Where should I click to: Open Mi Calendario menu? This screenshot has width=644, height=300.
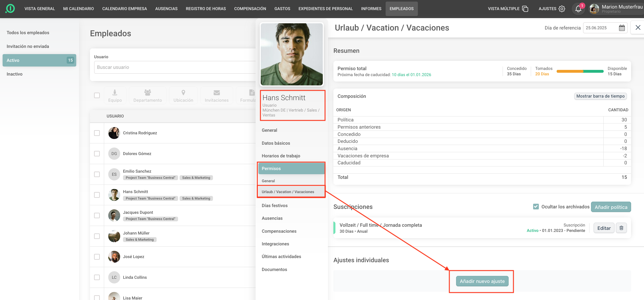[x=79, y=9]
